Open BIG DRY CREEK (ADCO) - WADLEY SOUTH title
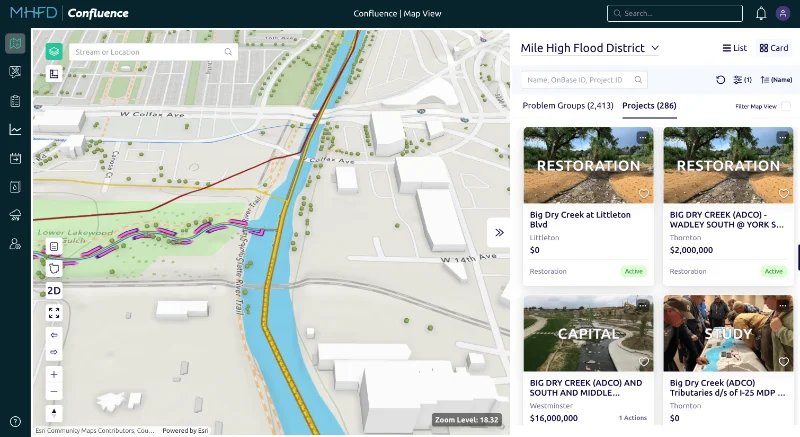This screenshot has height=437, width=800. [x=727, y=220]
